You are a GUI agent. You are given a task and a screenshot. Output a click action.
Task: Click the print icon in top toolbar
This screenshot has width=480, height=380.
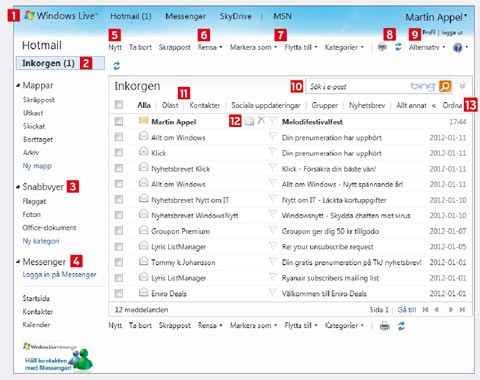click(382, 47)
